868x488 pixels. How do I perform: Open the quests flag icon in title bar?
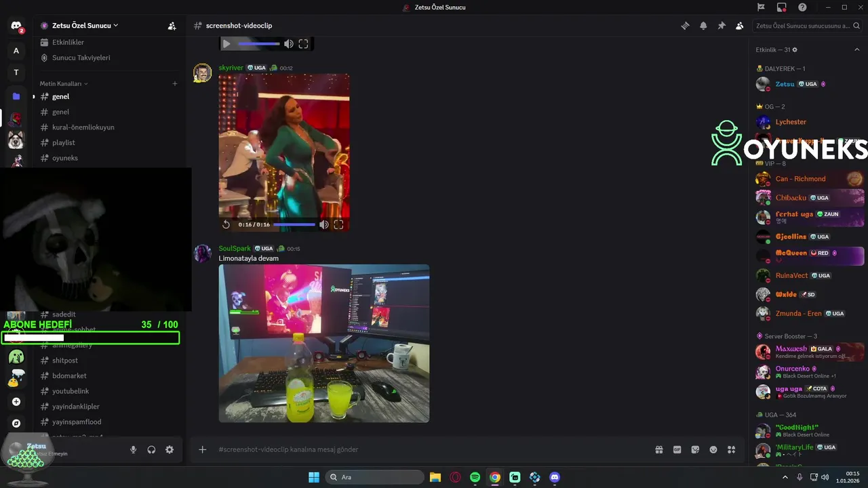[x=761, y=7]
